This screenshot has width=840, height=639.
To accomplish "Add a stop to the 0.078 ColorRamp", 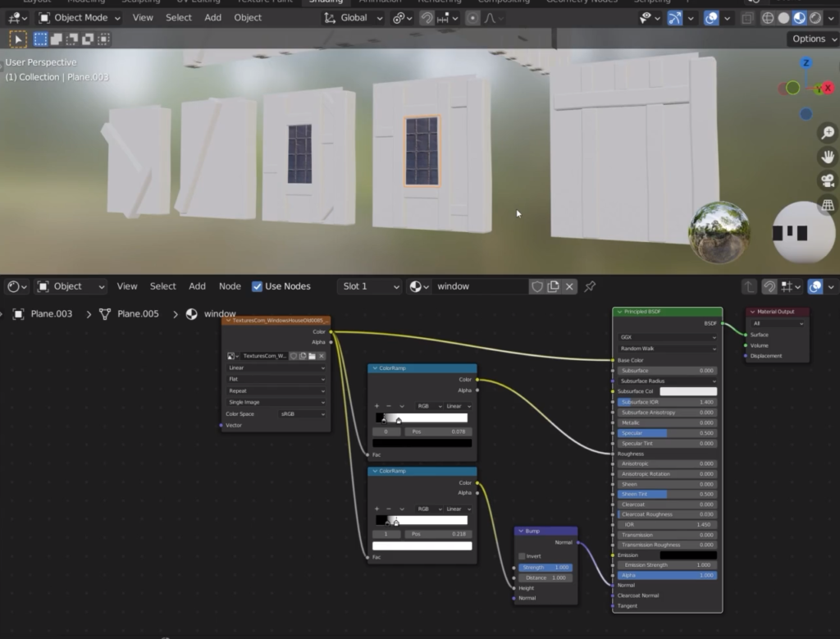I will pyautogui.click(x=377, y=406).
